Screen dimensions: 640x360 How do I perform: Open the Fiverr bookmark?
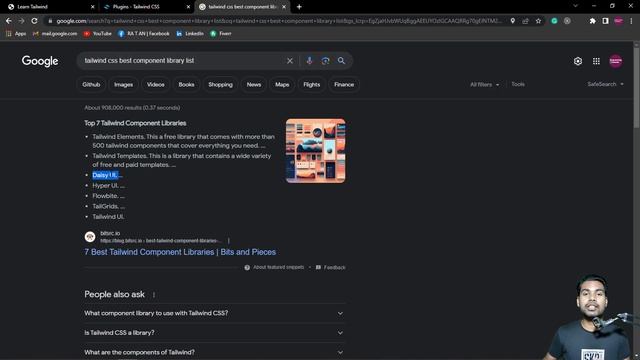point(221,33)
